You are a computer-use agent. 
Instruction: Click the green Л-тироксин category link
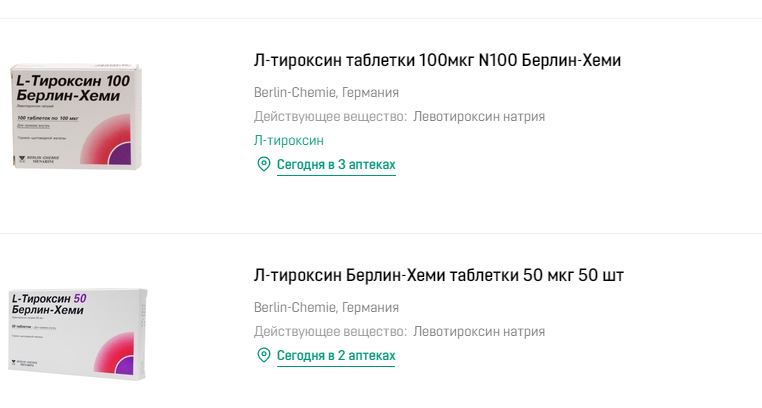[x=289, y=141]
